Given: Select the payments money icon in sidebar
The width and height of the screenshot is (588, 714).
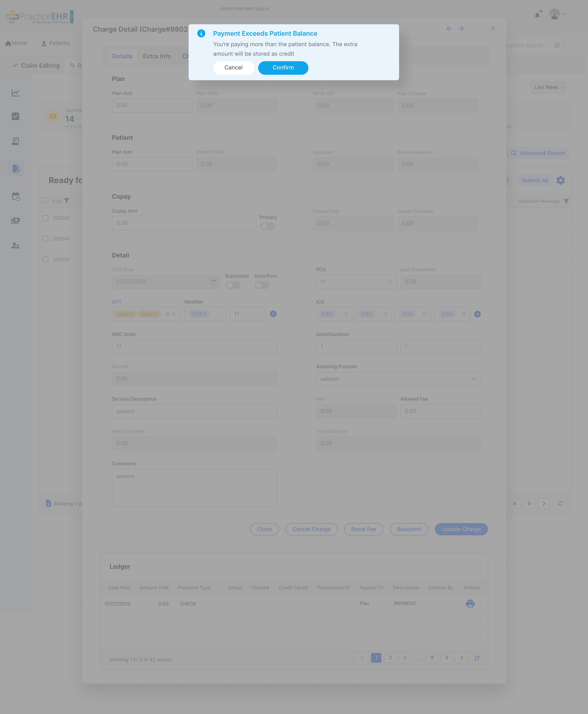Looking at the screenshot, I should click(15, 220).
